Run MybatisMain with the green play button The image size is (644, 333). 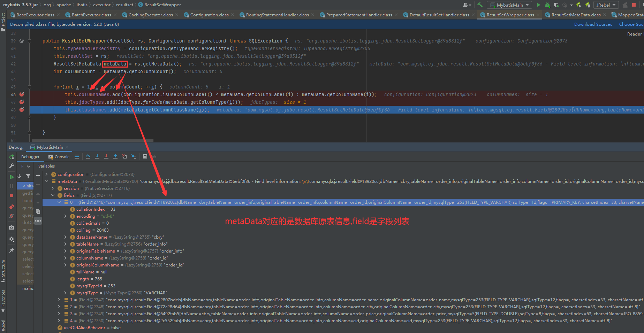click(538, 5)
